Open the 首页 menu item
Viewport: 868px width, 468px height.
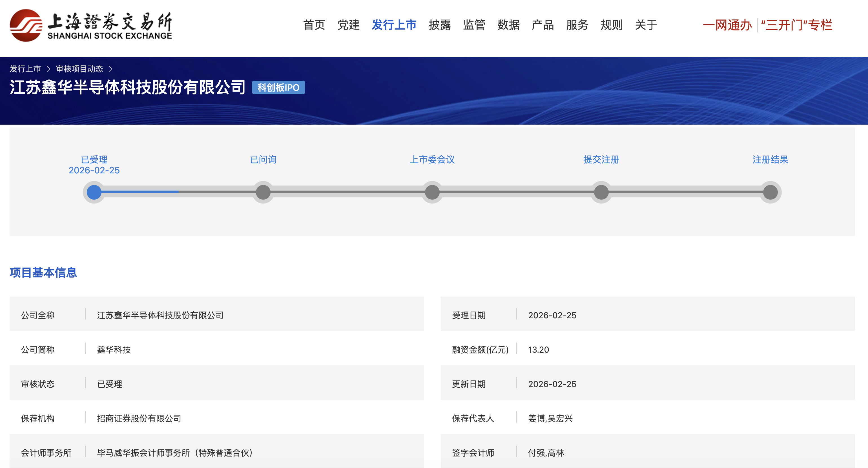(314, 25)
